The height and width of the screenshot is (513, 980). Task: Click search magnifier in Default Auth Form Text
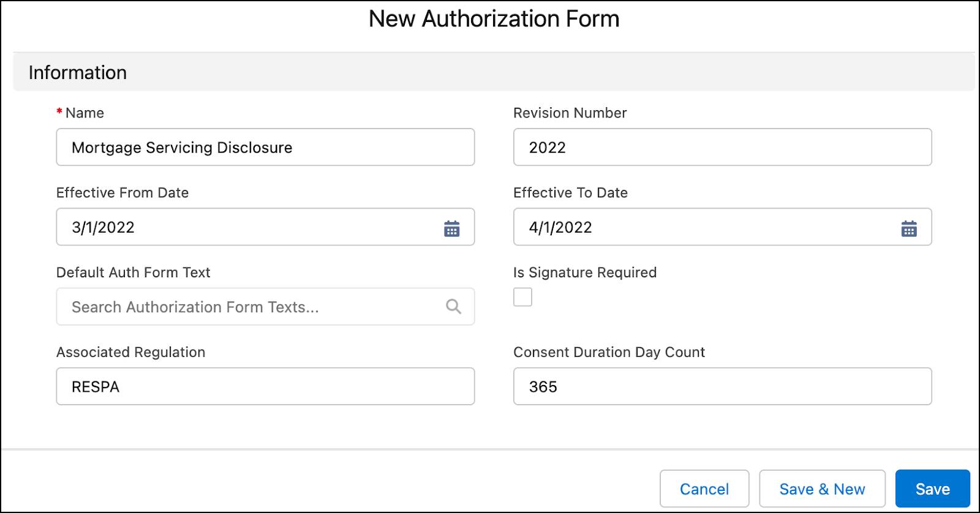coord(453,306)
